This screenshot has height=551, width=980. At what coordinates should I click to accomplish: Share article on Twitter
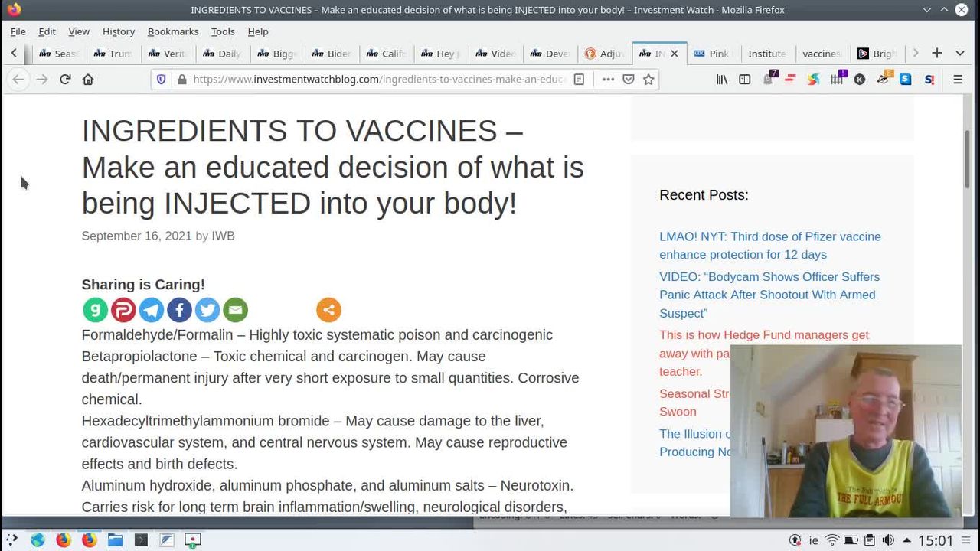click(207, 310)
